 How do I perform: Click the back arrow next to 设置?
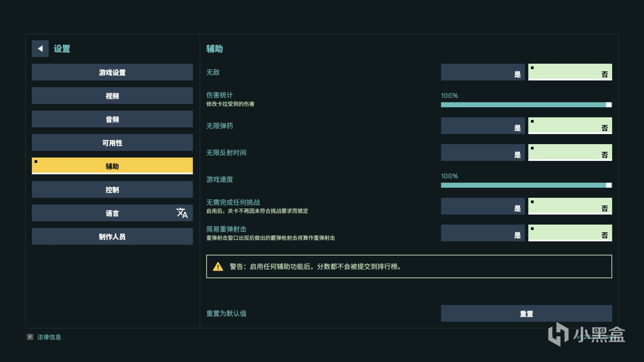tap(40, 49)
